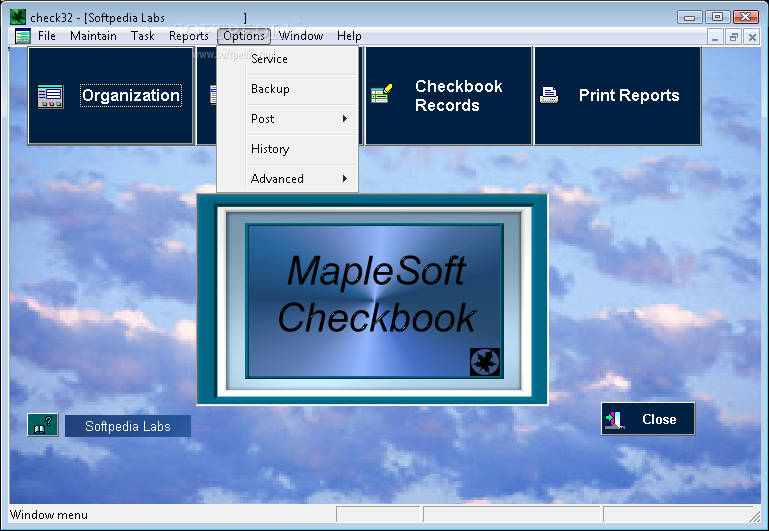Click the MapleSoft Checkbook splash image

(x=374, y=301)
